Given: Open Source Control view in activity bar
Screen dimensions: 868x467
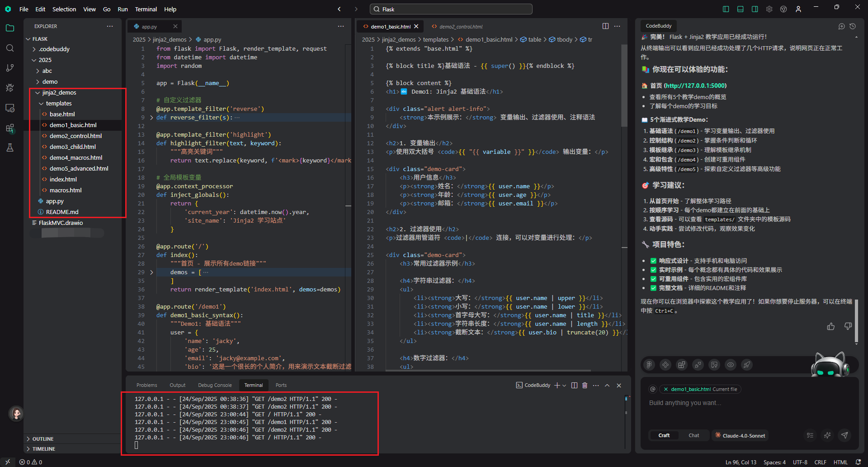Looking at the screenshot, I should tap(10, 68).
